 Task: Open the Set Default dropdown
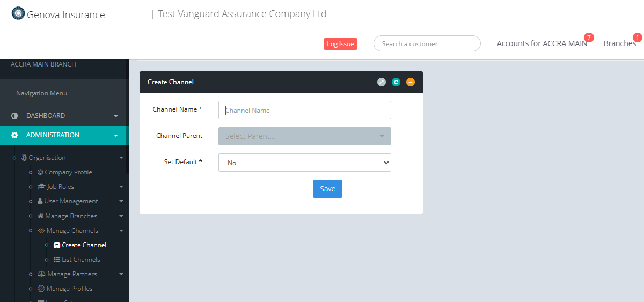pyautogui.click(x=304, y=163)
